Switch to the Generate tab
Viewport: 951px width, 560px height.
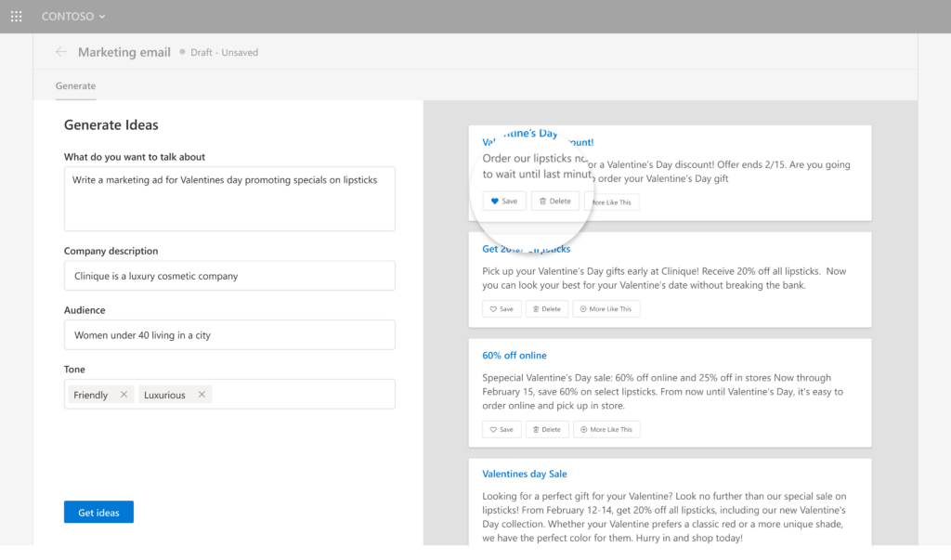click(75, 85)
